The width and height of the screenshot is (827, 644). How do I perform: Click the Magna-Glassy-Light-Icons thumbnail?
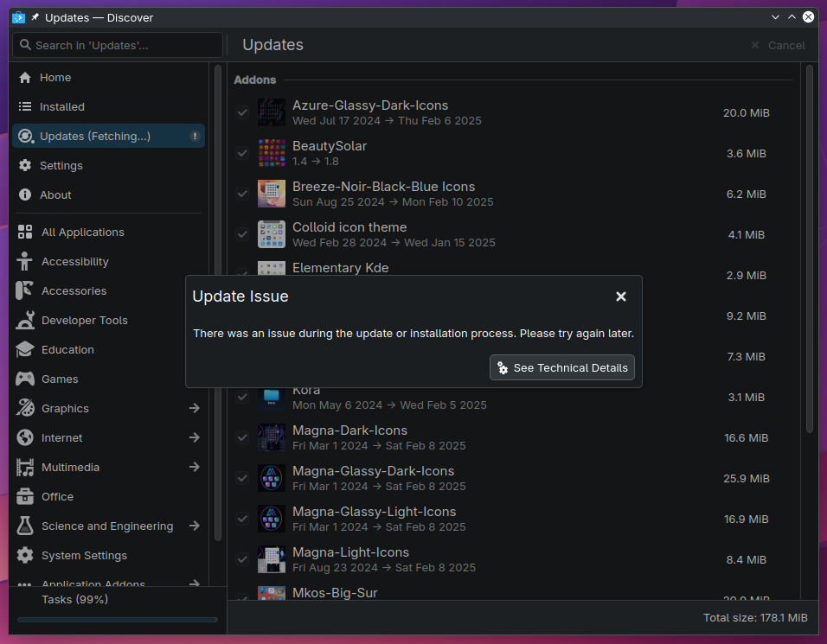[272, 520]
